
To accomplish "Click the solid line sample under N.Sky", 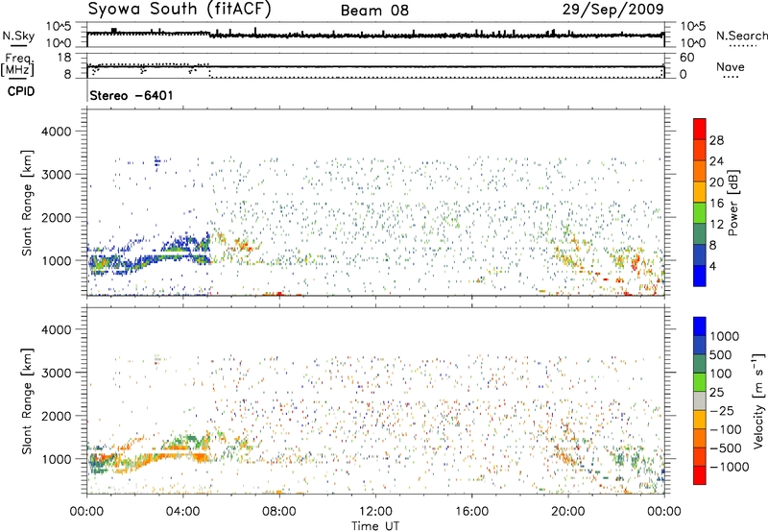I will (18, 45).
